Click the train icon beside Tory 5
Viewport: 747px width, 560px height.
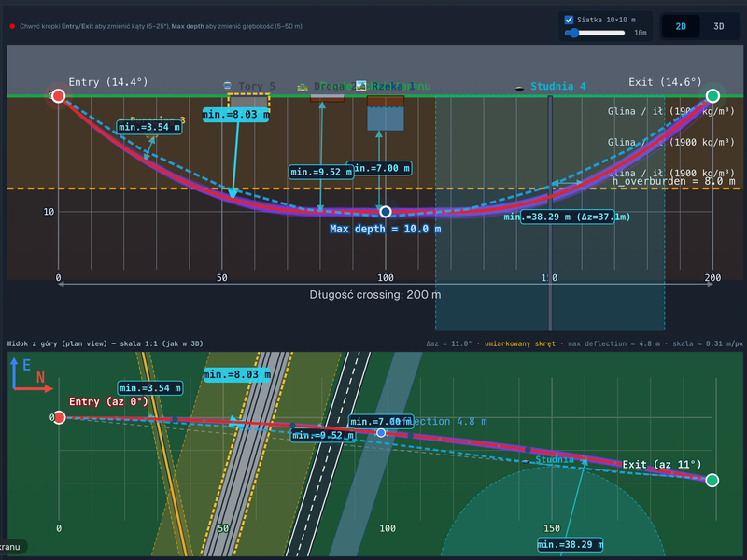pos(227,86)
